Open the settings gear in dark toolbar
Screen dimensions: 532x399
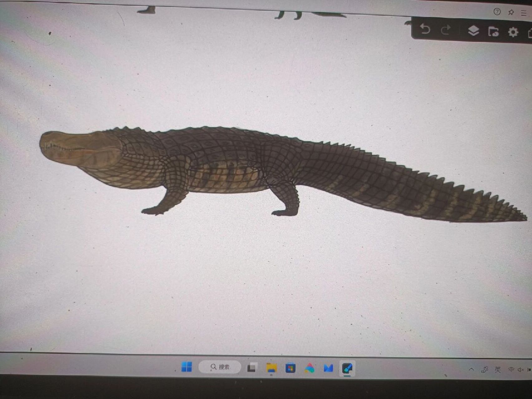click(513, 32)
